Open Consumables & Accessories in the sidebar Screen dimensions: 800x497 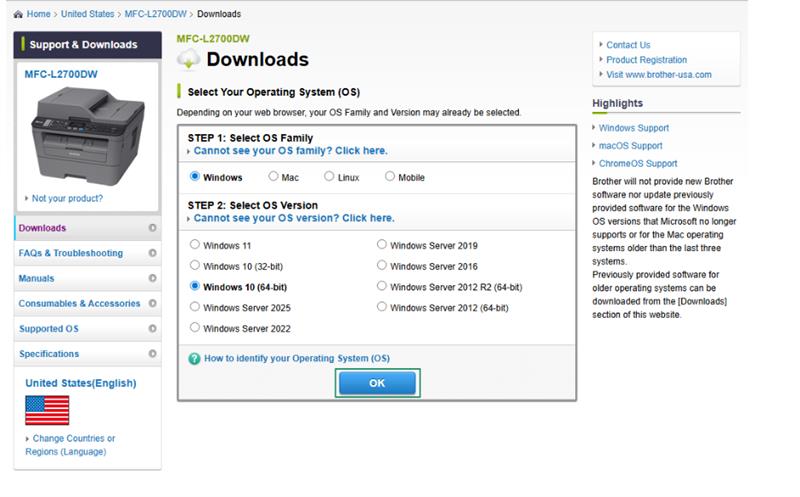(x=88, y=303)
